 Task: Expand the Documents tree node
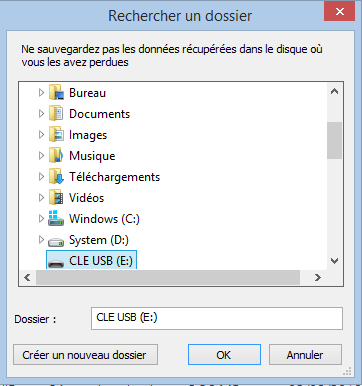[41, 114]
